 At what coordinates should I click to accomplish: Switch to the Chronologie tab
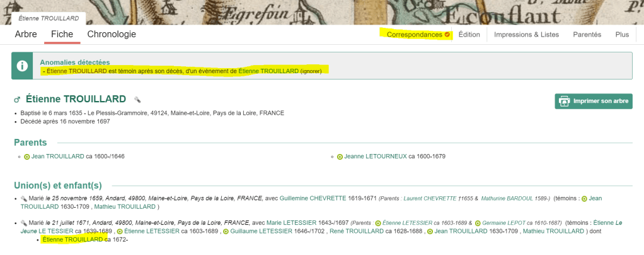point(112,34)
